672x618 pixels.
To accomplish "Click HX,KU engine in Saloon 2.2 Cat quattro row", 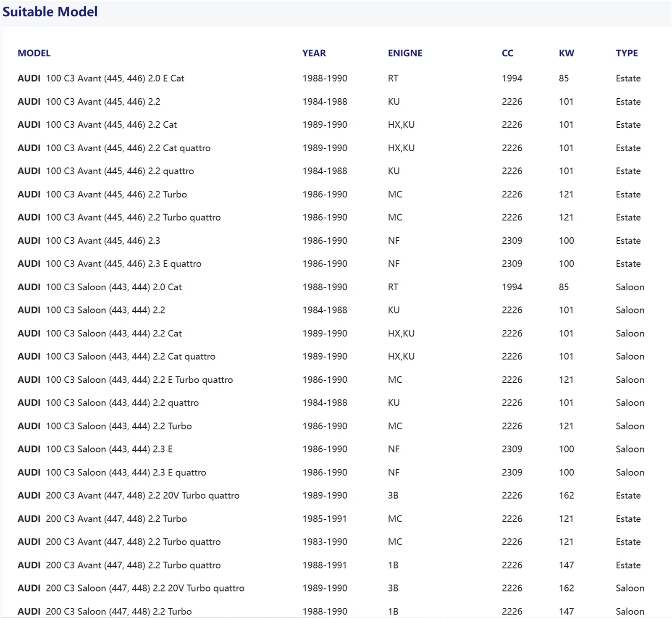I will click(x=401, y=356).
